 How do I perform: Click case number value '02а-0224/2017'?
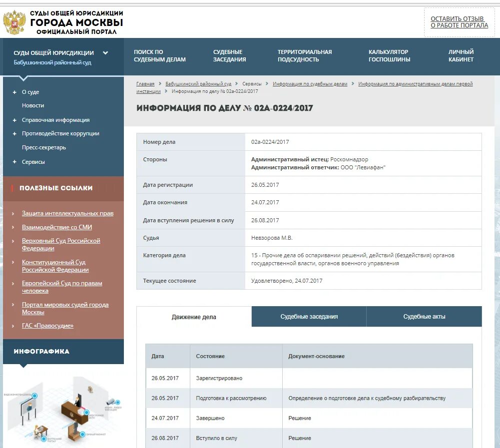(x=270, y=142)
